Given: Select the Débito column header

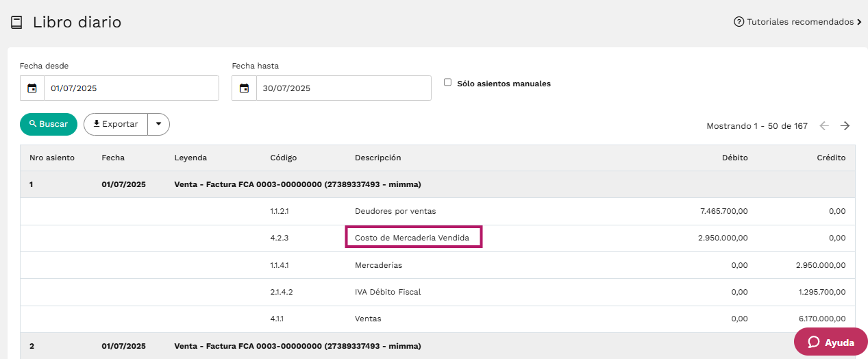Looking at the screenshot, I should [x=735, y=158].
